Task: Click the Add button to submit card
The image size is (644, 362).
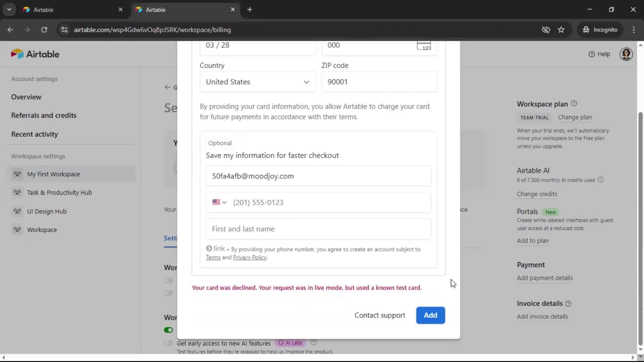Action: coord(430,315)
